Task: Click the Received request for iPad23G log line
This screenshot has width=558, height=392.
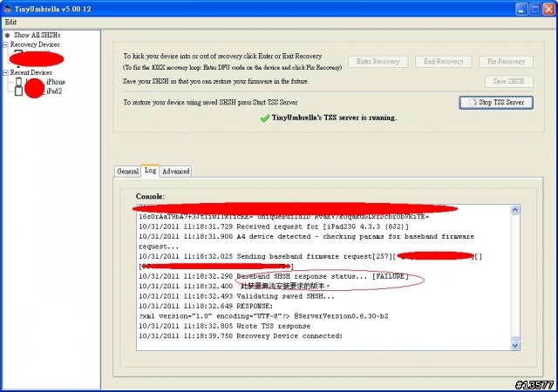Action: pos(273,226)
